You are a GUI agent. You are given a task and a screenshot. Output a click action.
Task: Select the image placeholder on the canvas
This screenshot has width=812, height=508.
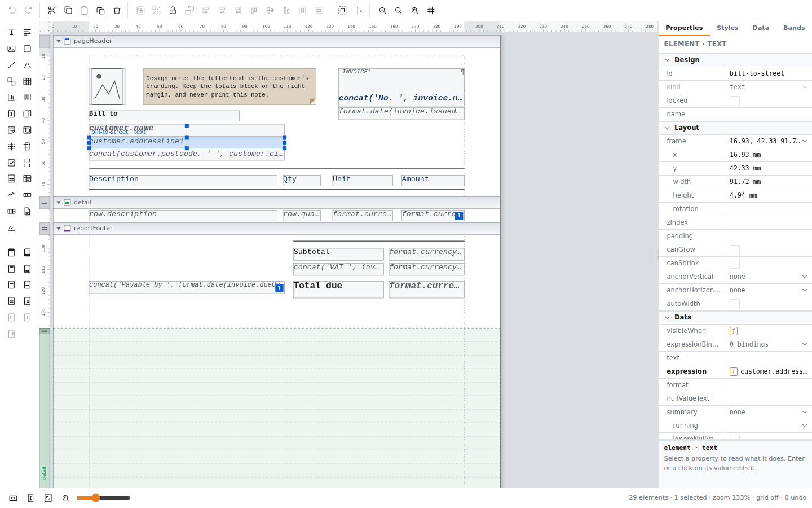click(x=107, y=86)
